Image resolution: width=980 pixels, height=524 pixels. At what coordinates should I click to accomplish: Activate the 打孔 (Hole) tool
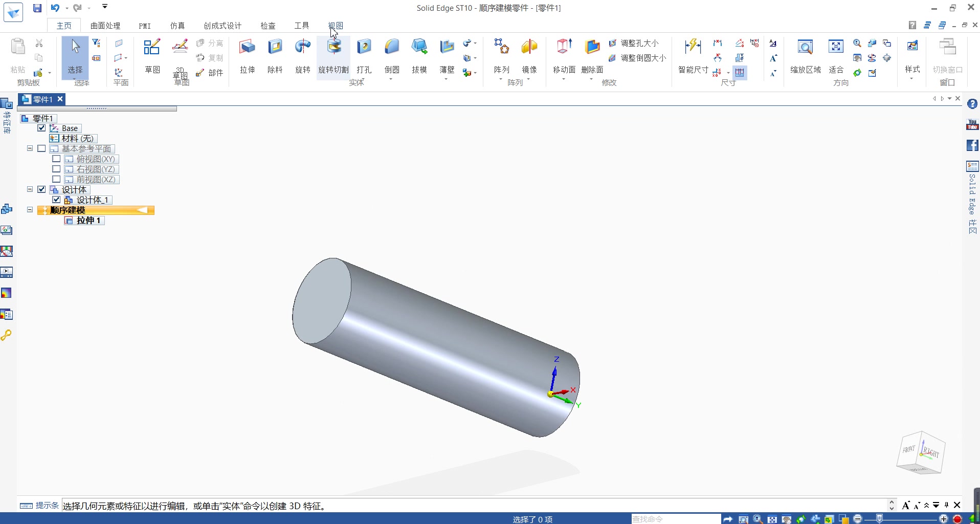pyautogui.click(x=364, y=56)
